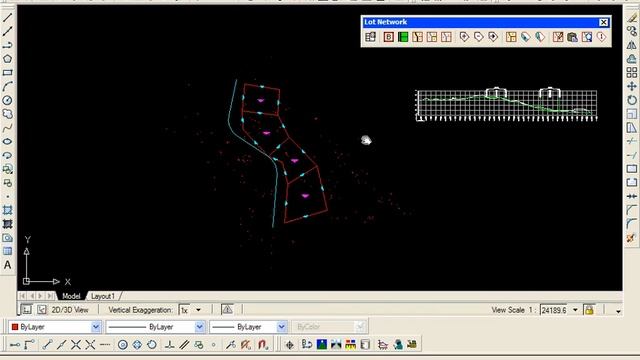
Task: Select the Rectangle tool
Action: (x=7, y=73)
